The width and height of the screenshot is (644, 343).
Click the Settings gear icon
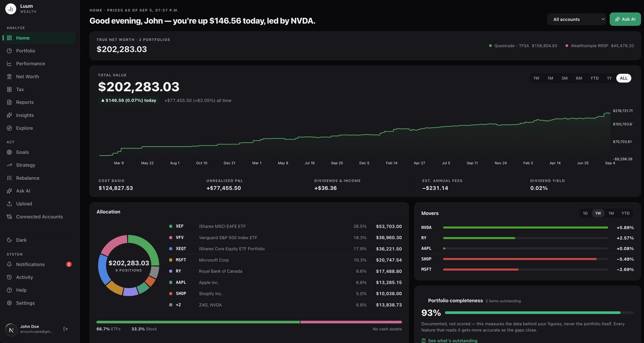pyautogui.click(x=9, y=303)
